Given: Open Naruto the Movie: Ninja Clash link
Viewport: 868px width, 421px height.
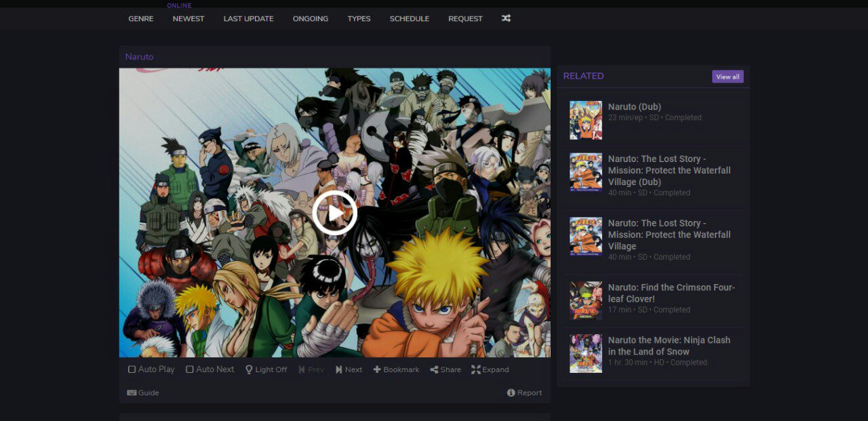Looking at the screenshot, I should (x=669, y=346).
